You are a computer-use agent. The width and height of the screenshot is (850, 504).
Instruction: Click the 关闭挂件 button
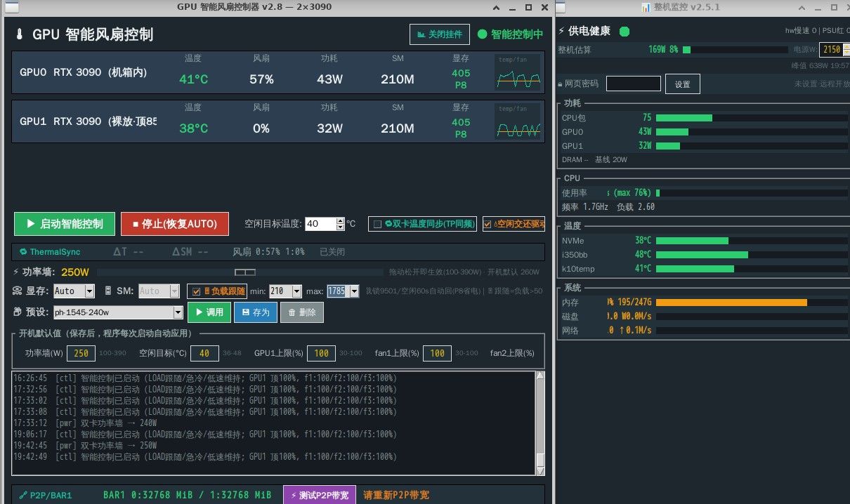[440, 34]
